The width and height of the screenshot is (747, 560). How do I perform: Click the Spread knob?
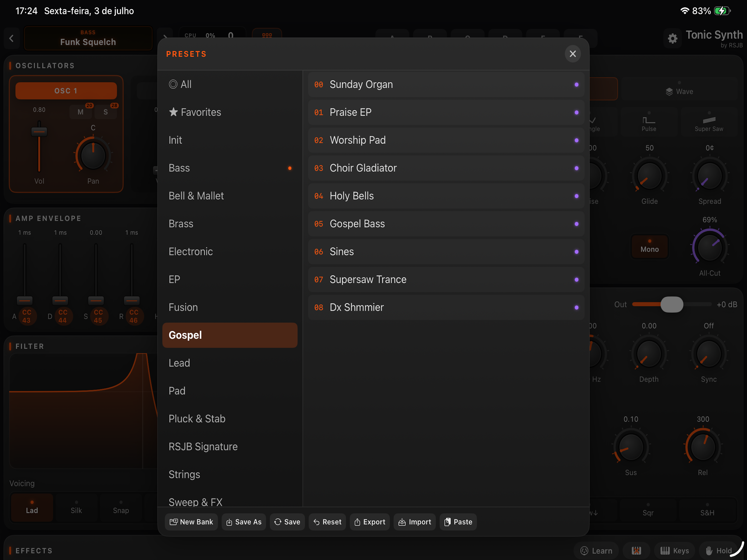710,176
